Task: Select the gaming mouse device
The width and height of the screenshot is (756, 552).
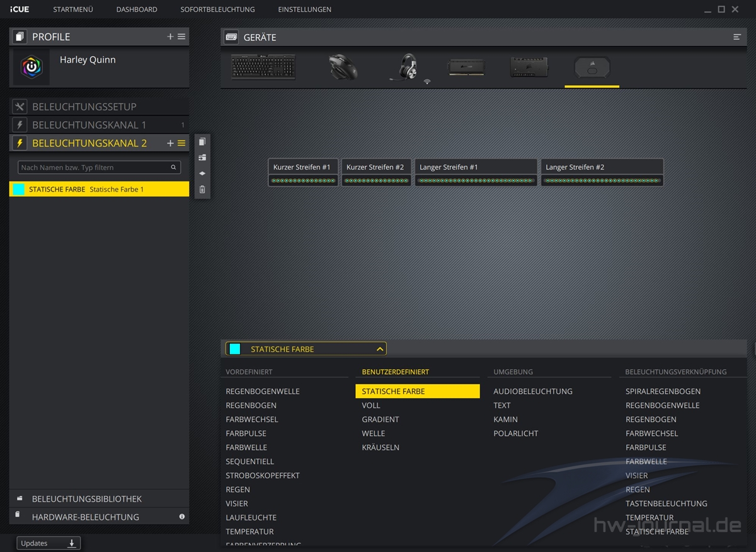Action: 343,67
